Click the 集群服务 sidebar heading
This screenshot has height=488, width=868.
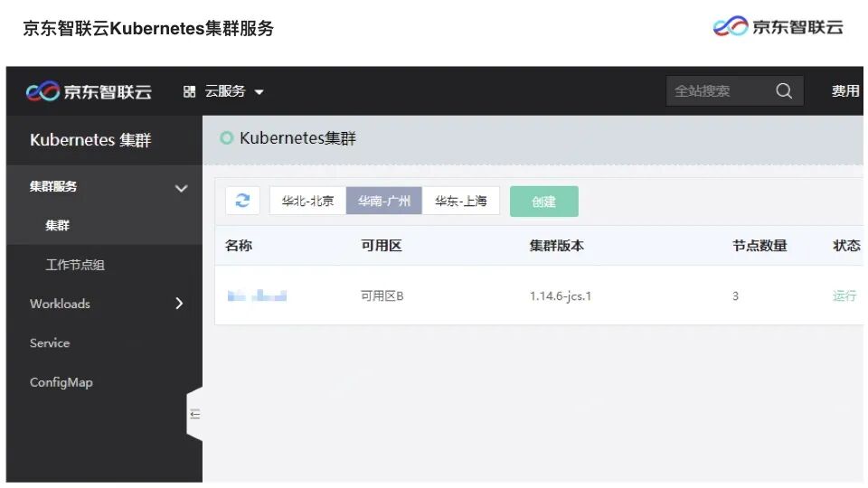[53, 186]
